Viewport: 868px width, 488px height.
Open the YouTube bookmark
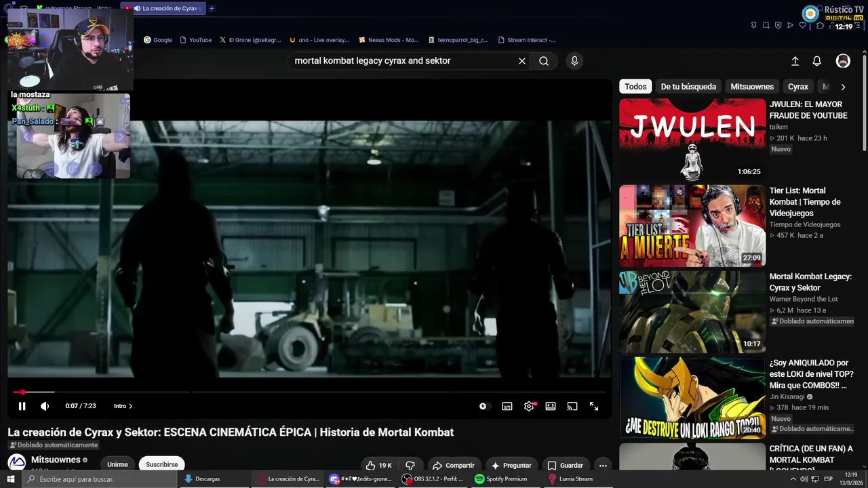[x=196, y=40]
